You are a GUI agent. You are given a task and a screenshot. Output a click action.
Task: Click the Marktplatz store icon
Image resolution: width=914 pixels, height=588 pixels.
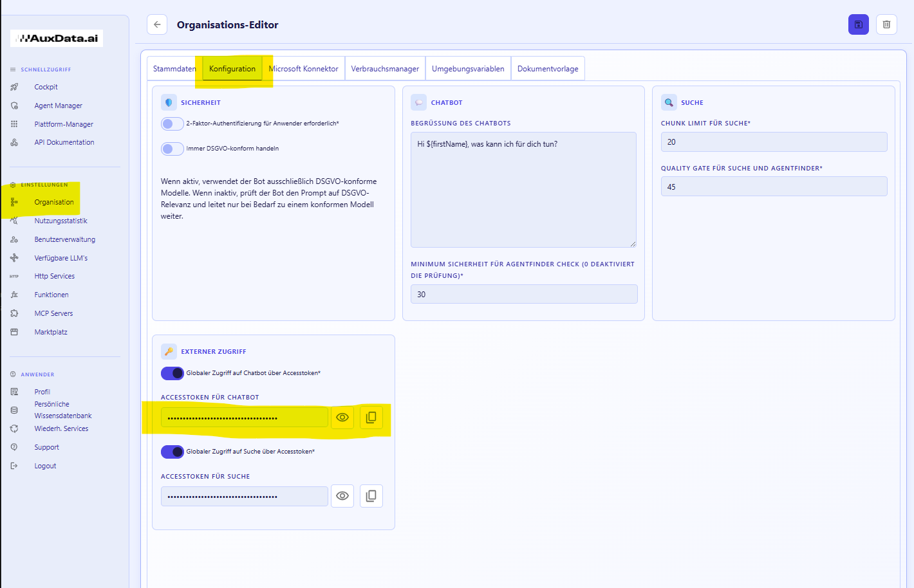pyautogui.click(x=14, y=332)
